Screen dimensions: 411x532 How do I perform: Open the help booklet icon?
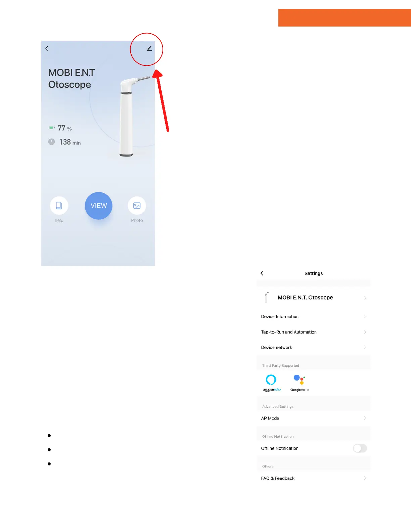point(59,206)
